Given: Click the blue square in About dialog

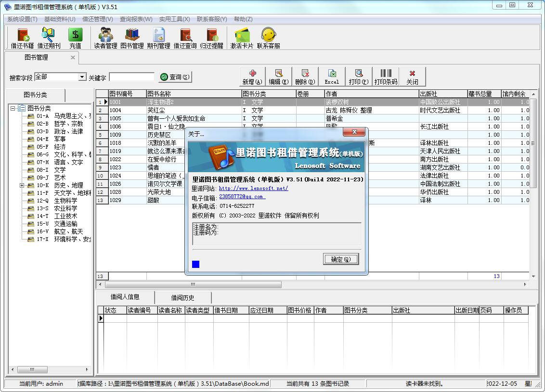Looking at the screenshot, I should (195, 264).
